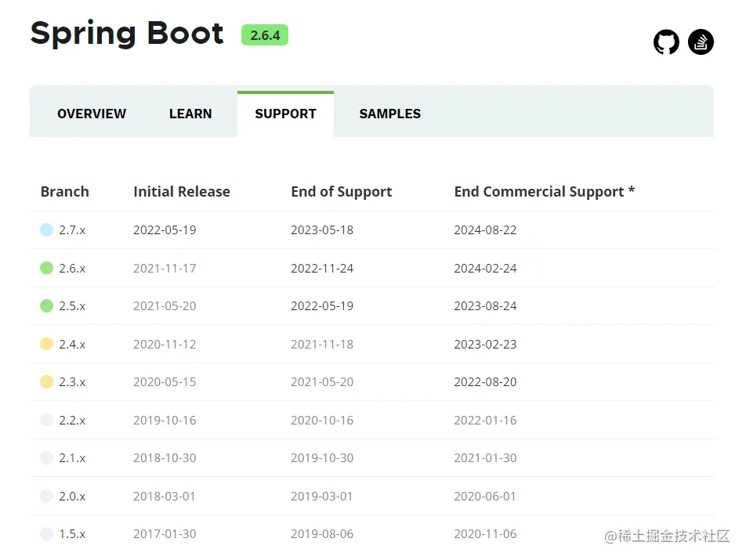
Task: Click the Branch column header
Action: click(64, 191)
